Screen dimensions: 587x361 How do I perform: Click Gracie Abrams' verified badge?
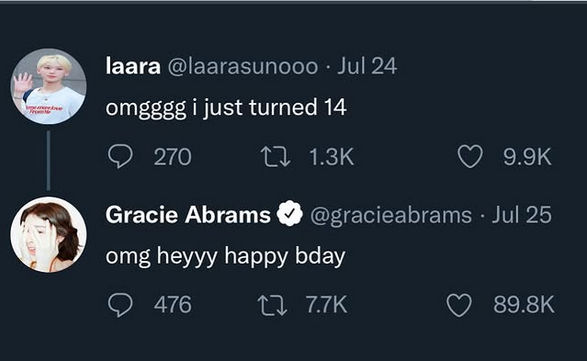click(x=289, y=213)
